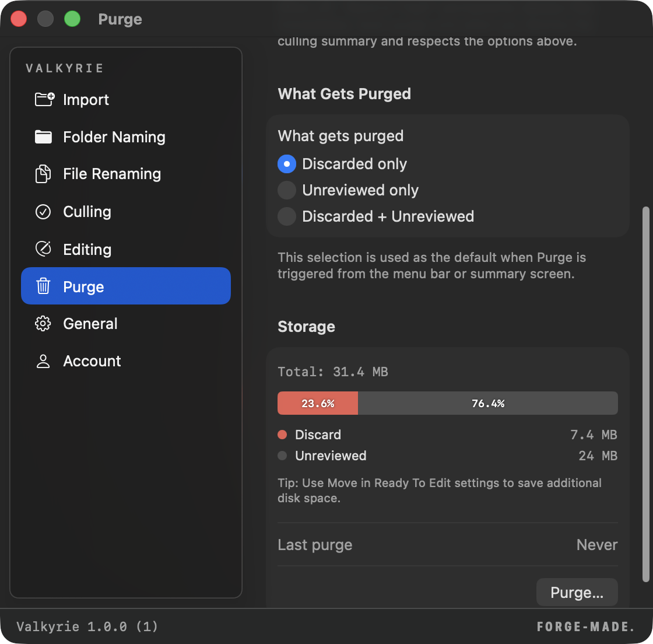653x644 pixels.
Task: Click the 'Purge' window title
Action: (120, 19)
